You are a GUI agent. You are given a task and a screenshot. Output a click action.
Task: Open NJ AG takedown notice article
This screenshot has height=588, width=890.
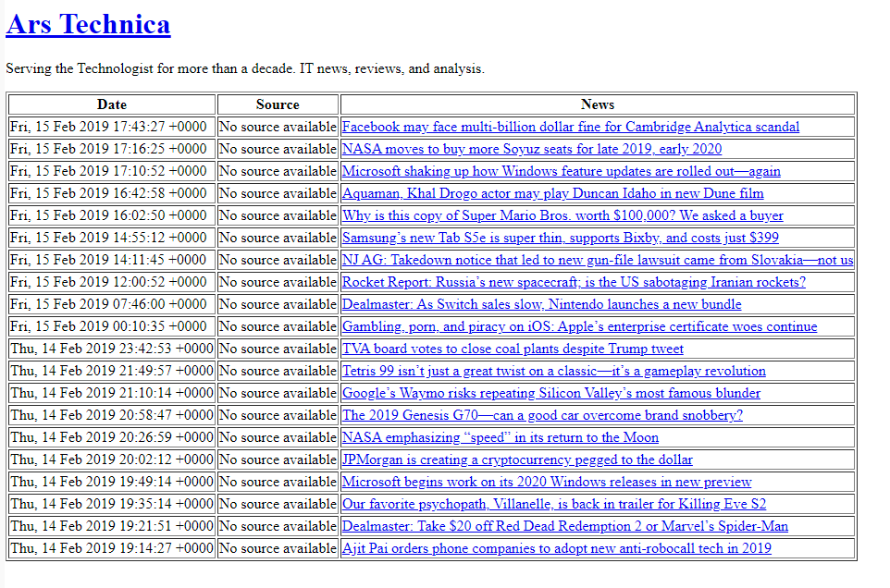click(597, 259)
